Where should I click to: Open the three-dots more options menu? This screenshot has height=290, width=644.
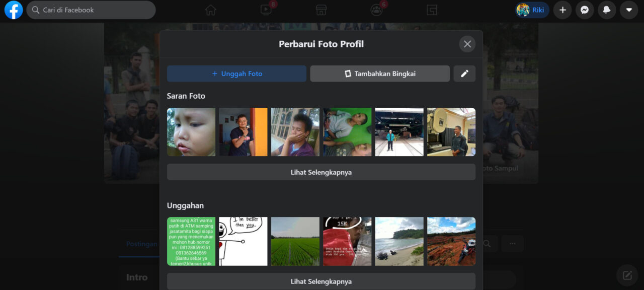(512, 243)
